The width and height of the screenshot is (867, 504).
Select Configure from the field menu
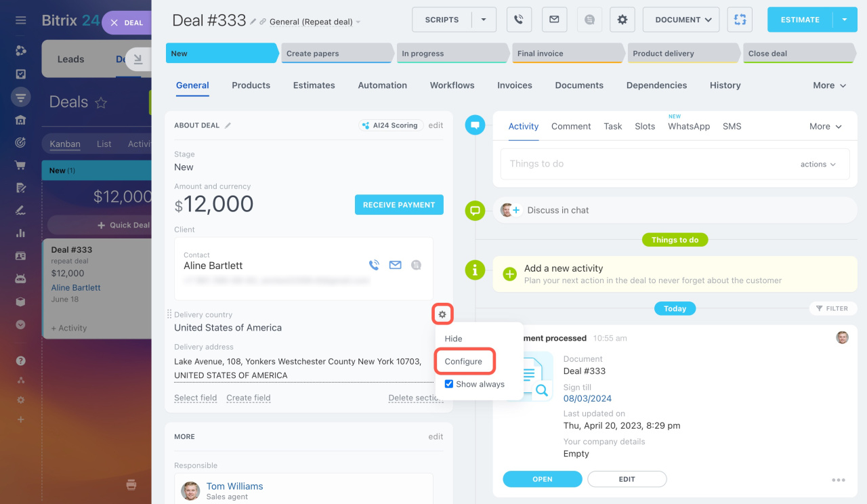click(x=464, y=362)
